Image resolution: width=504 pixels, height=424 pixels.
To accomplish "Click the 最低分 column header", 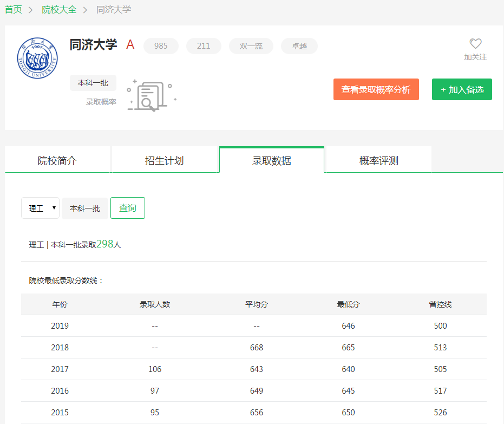I will tap(348, 304).
